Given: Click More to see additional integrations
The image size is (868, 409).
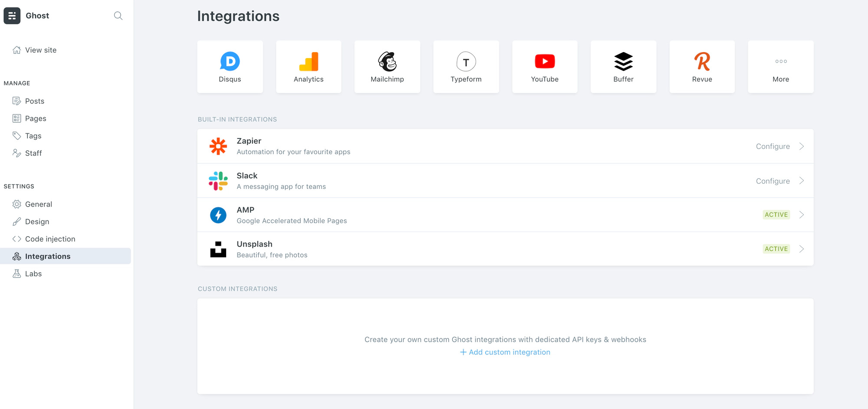Looking at the screenshot, I should [780, 66].
